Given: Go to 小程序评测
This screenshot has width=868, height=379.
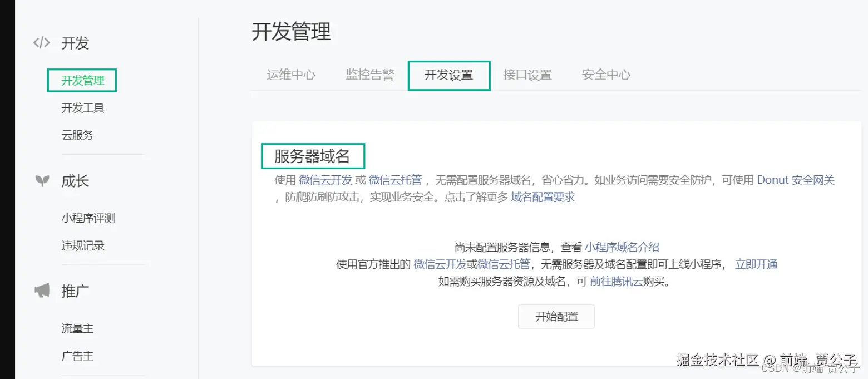Looking at the screenshot, I should click(x=87, y=218).
